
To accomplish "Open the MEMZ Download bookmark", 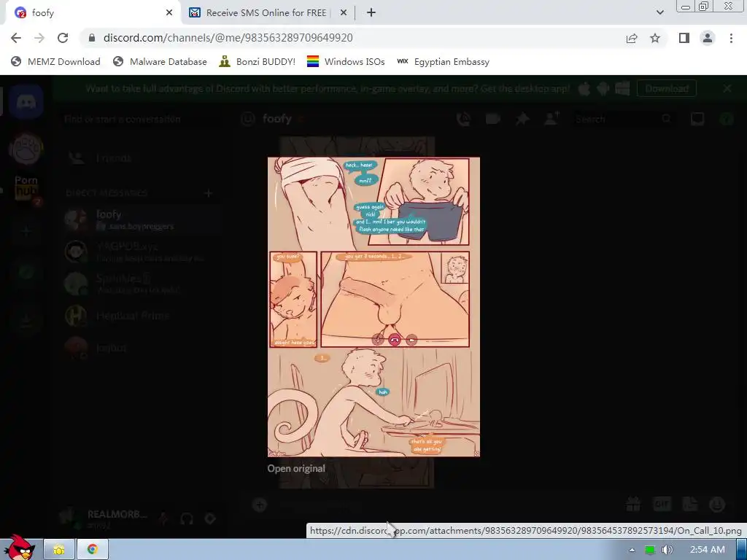I will pyautogui.click(x=55, y=62).
